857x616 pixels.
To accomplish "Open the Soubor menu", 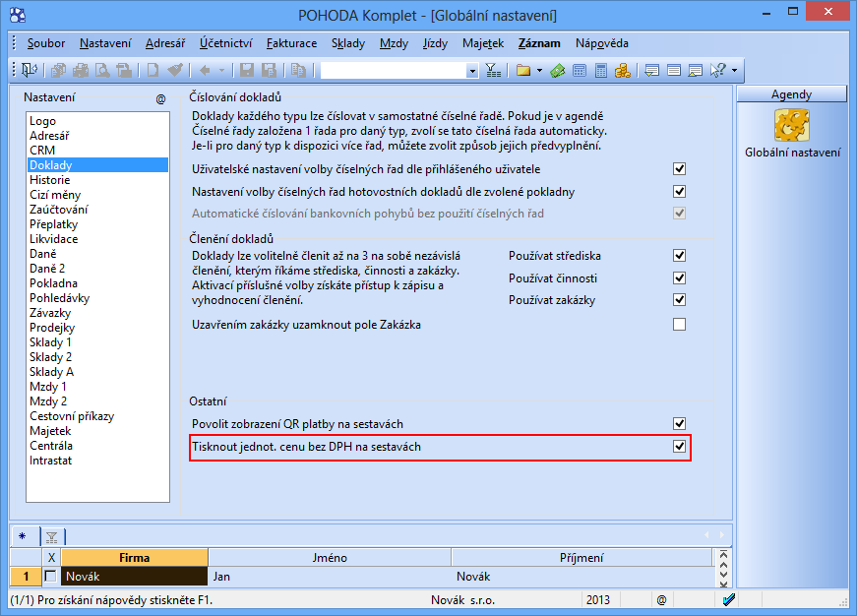I will pos(46,43).
